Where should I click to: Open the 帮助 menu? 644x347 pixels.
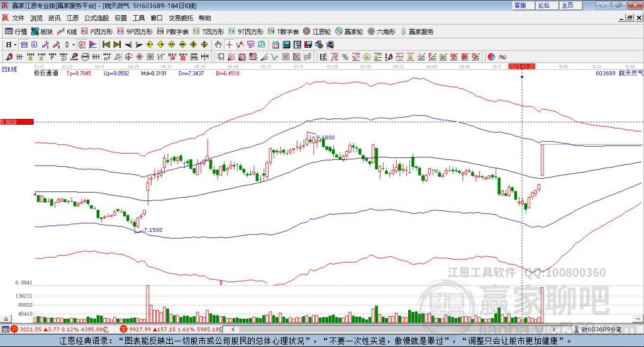[x=204, y=18]
